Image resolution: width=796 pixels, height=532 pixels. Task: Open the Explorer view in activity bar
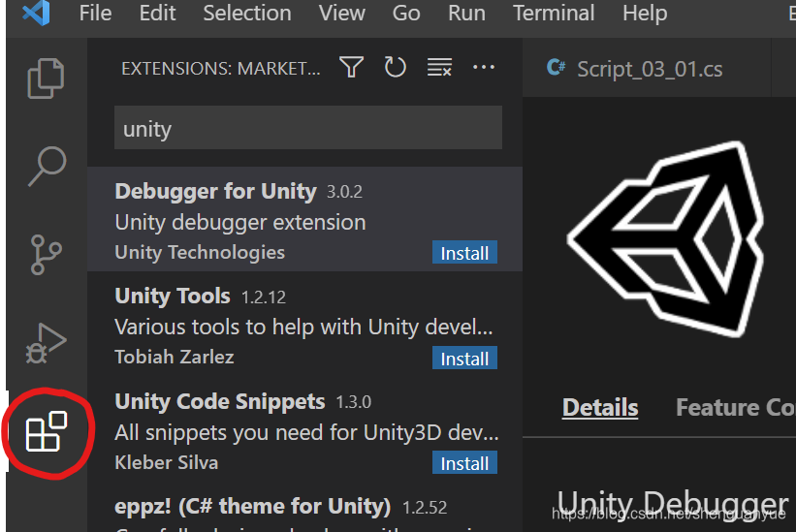[x=46, y=78]
